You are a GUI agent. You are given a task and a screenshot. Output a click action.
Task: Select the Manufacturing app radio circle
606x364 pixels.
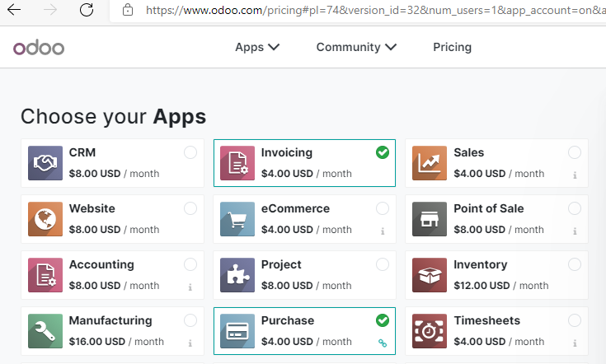pos(190,320)
